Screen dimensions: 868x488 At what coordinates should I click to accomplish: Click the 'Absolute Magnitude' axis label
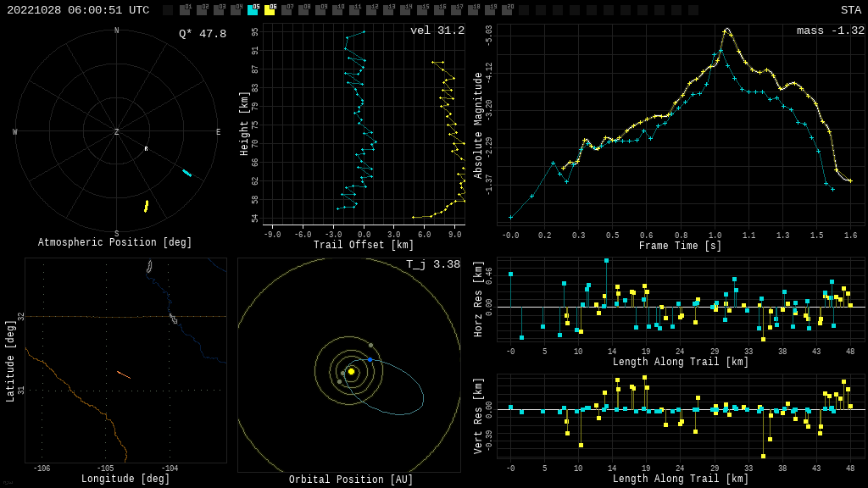click(478, 125)
